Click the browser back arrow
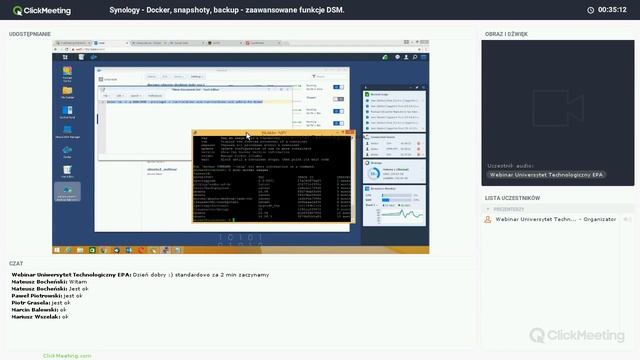Image resolution: width=640 pixels, height=360 pixels. 56,49
